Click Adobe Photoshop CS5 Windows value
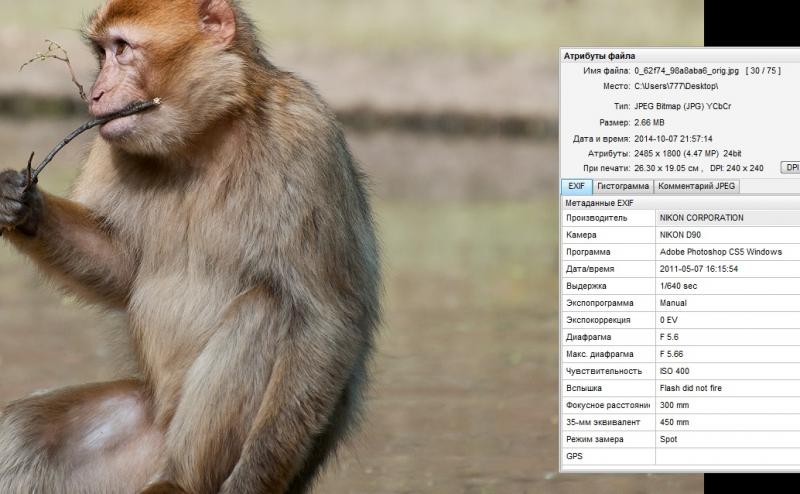 [x=720, y=252]
